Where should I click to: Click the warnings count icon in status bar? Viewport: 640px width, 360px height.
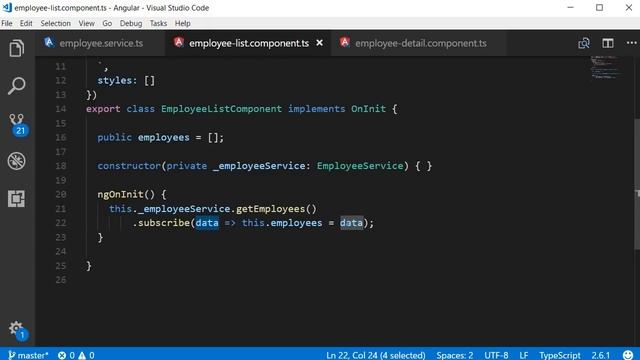pyautogui.click(x=82, y=355)
